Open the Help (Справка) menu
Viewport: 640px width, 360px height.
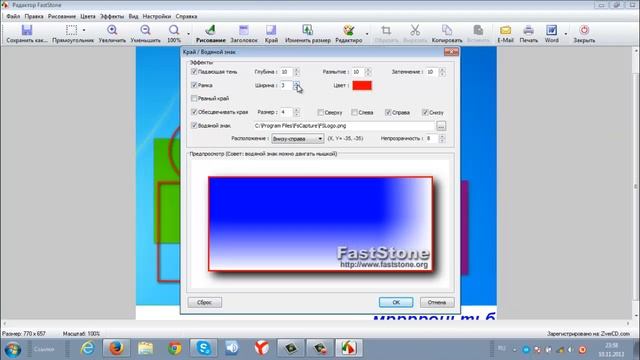(x=186, y=16)
